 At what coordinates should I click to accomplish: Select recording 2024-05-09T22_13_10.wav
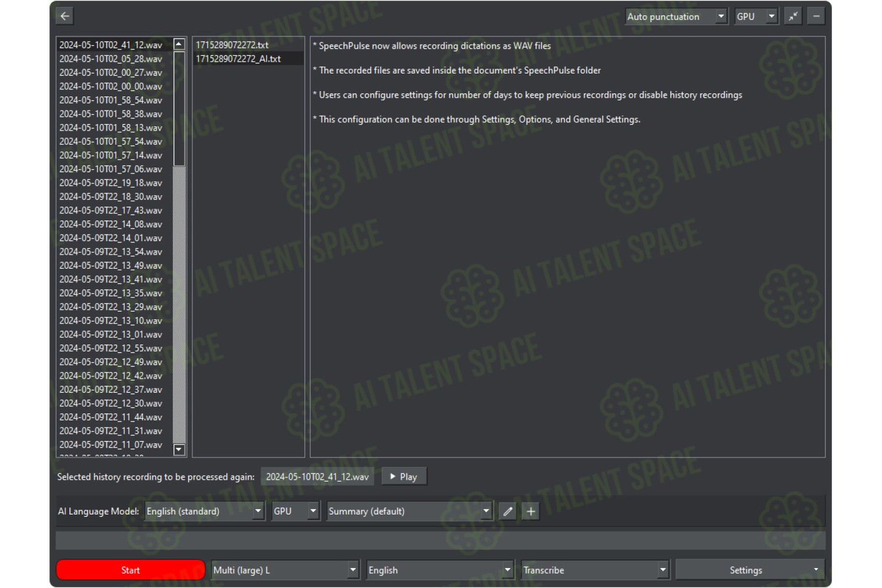pos(115,320)
